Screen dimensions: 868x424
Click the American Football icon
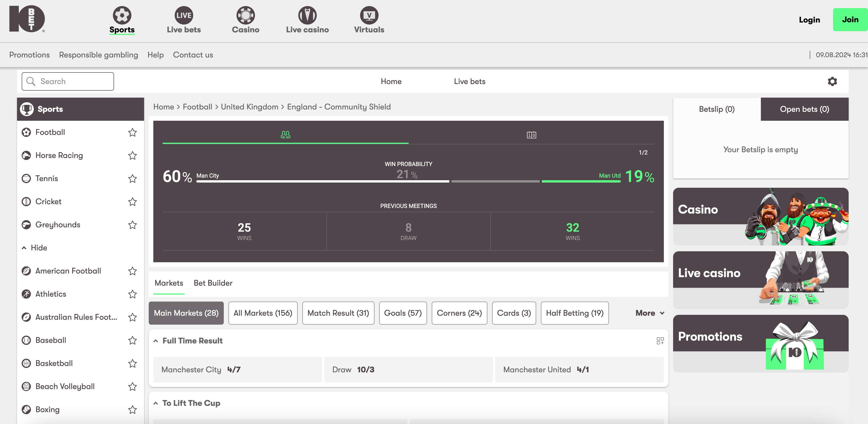(26, 271)
